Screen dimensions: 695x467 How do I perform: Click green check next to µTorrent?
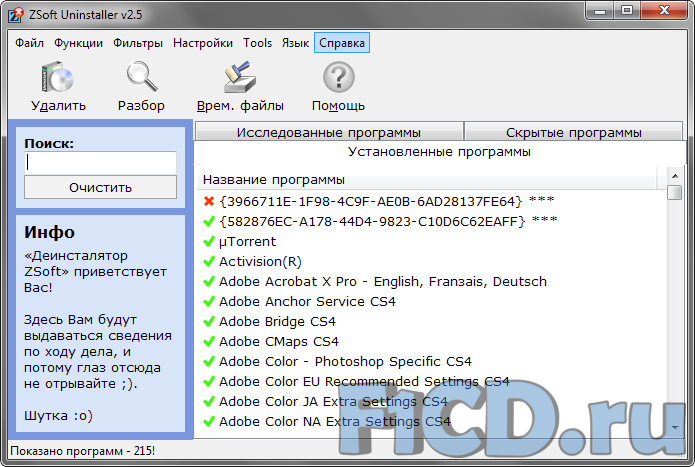coord(208,241)
